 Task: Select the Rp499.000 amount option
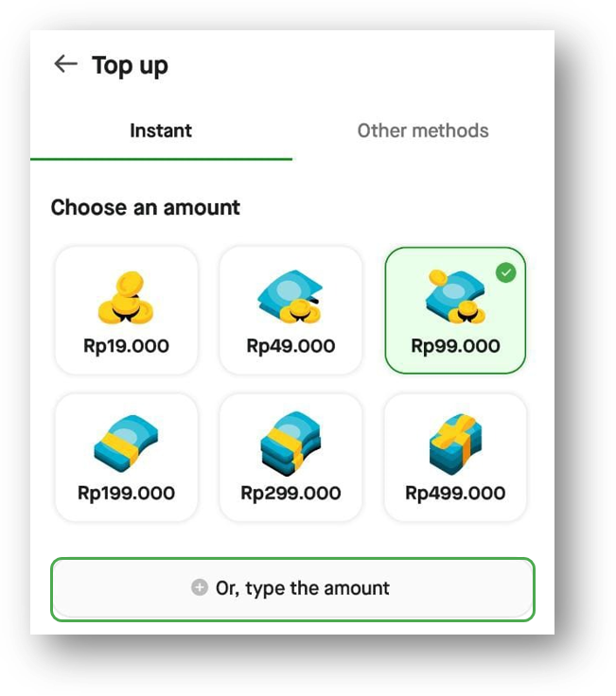pos(455,458)
